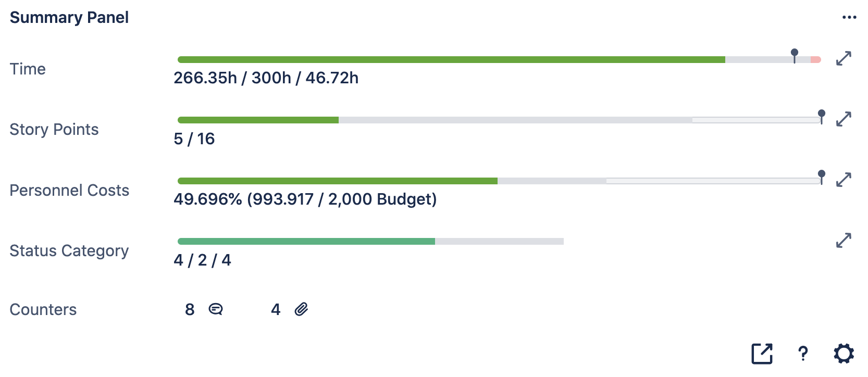Open the settings gear icon
The width and height of the screenshot is (868, 377).
[x=844, y=354]
